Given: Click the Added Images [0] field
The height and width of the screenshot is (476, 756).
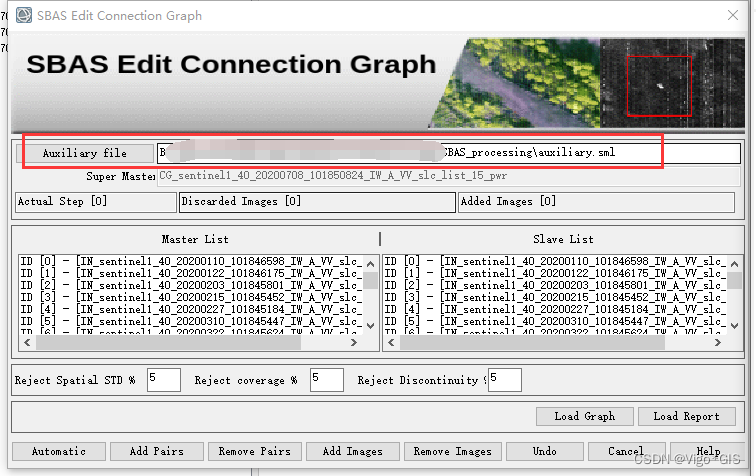Looking at the screenshot, I should point(596,202).
